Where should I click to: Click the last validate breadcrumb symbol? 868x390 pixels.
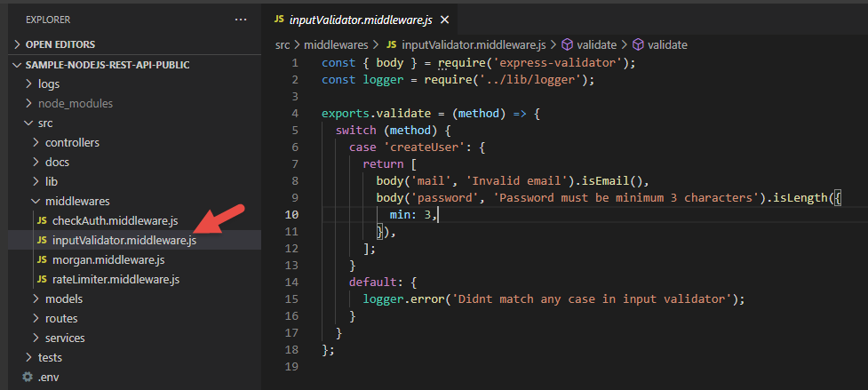coord(667,44)
